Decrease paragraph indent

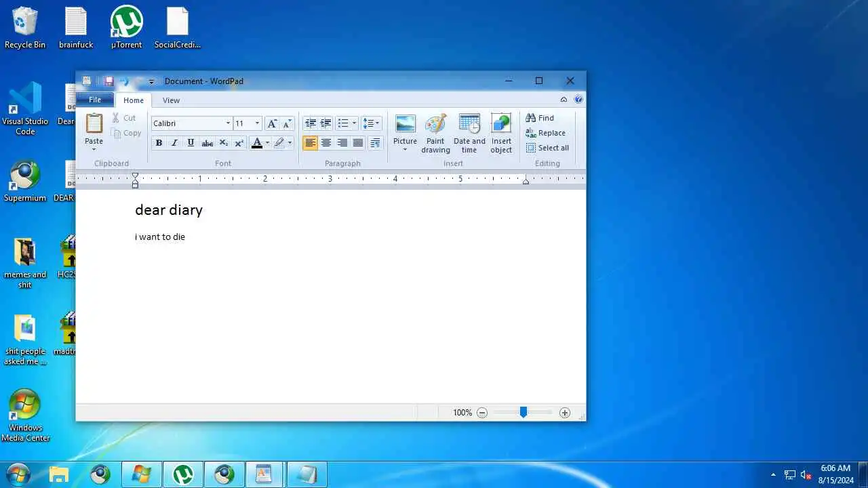(311, 123)
